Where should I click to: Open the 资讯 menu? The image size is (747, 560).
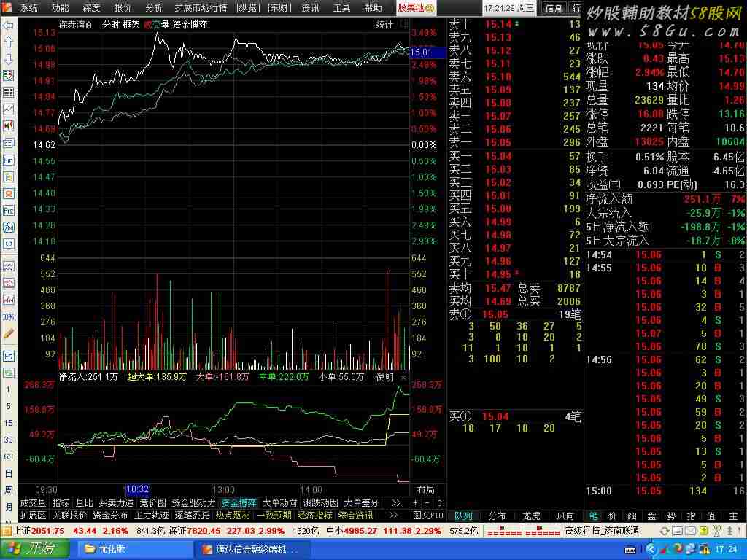pos(310,7)
